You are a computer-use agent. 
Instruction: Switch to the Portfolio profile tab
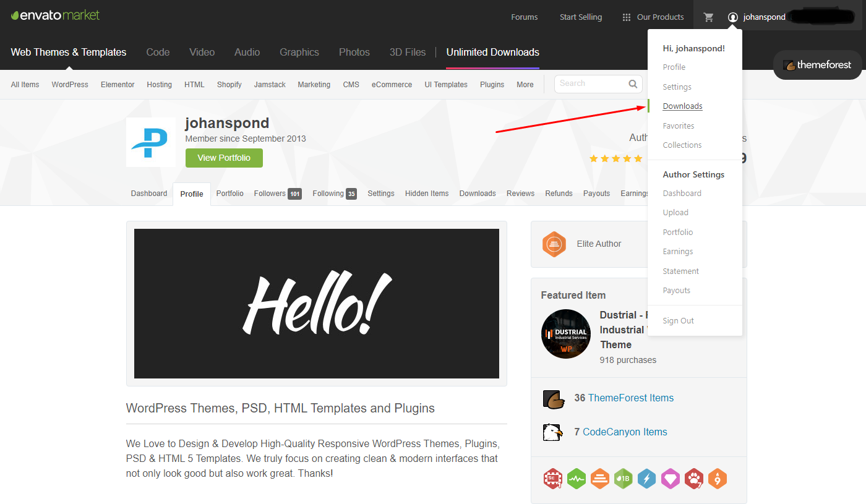[229, 194]
